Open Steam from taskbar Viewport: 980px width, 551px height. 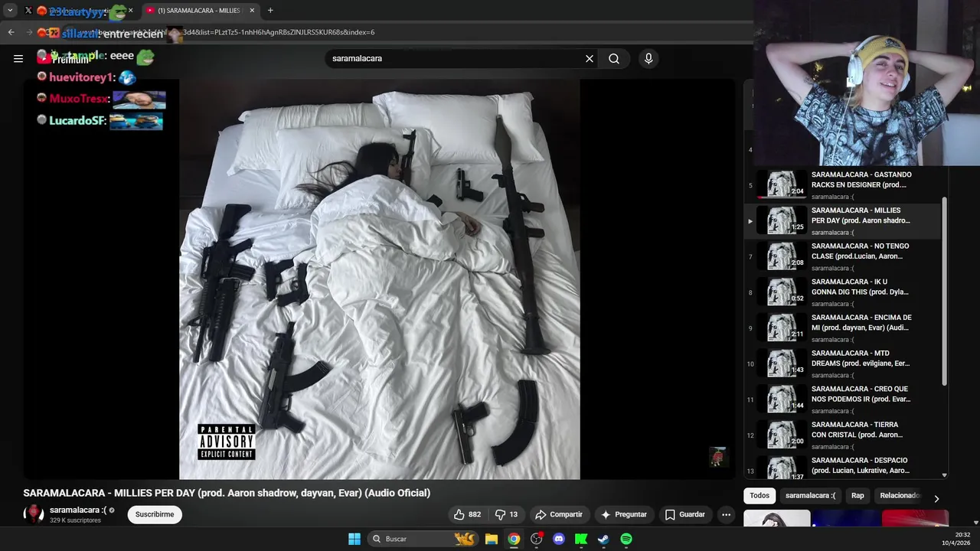click(603, 539)
